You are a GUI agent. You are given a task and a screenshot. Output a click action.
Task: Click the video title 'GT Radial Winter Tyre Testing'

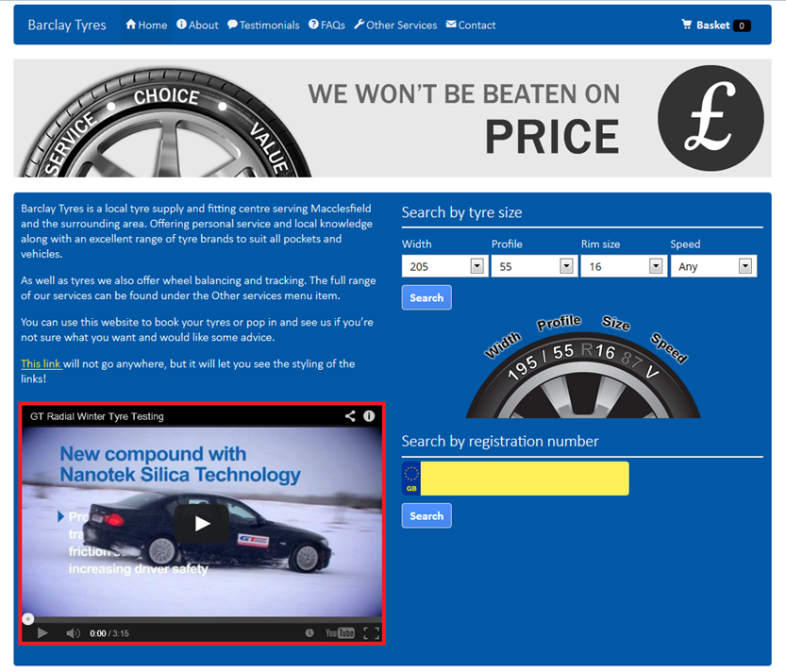pyautogui.click(x=97, y=416)
